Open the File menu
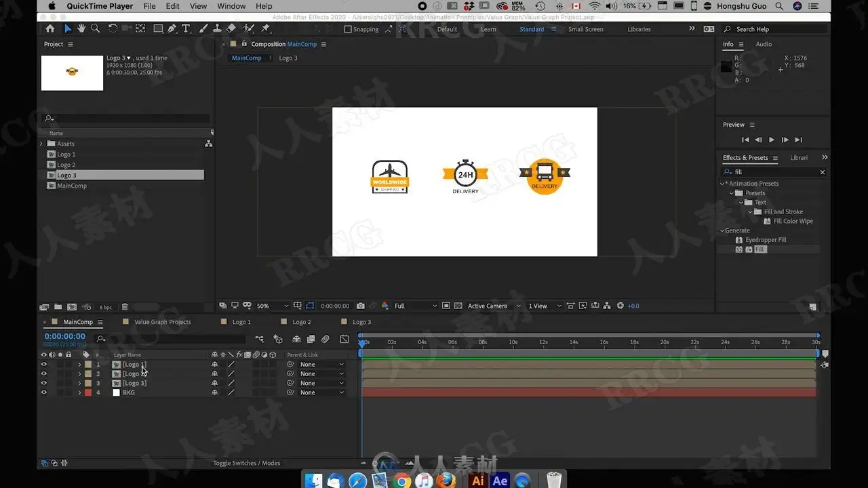The image size is (868, 488). tap(149, 6)
